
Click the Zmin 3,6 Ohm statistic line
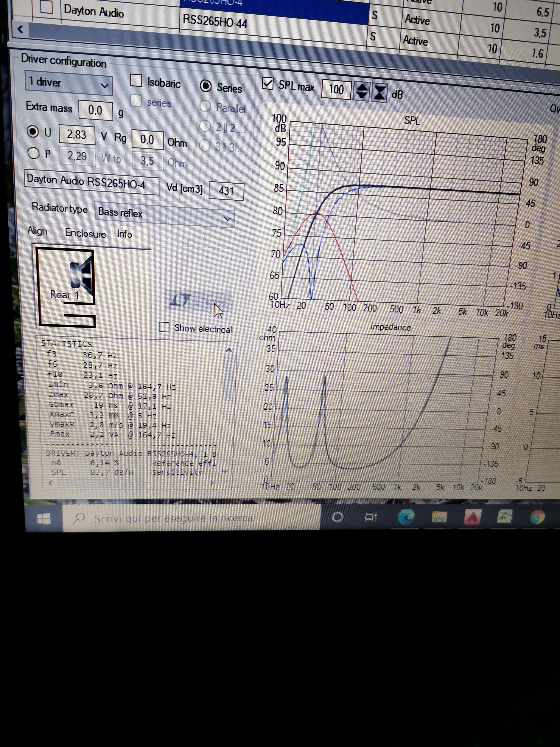tap(112, 386)
